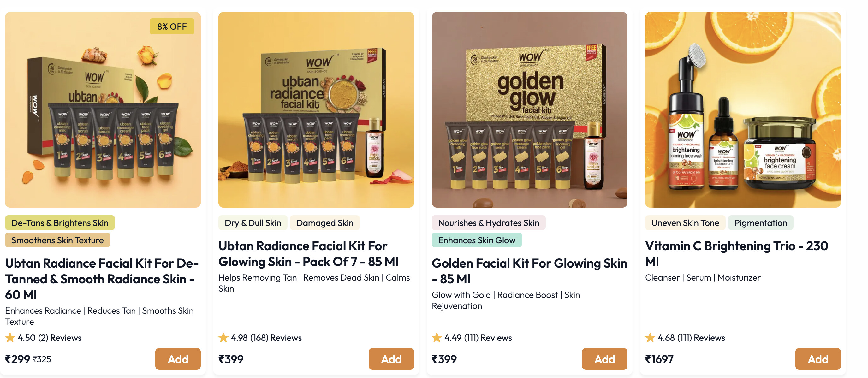Click star icon beside 4.49 rating
The height and width of the screenshot is (378, 868).
click(x=437, y=338)
